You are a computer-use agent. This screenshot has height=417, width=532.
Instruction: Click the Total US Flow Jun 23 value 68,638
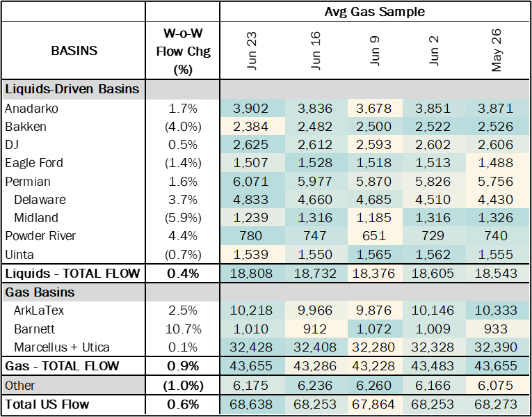(x=250, y=404)
